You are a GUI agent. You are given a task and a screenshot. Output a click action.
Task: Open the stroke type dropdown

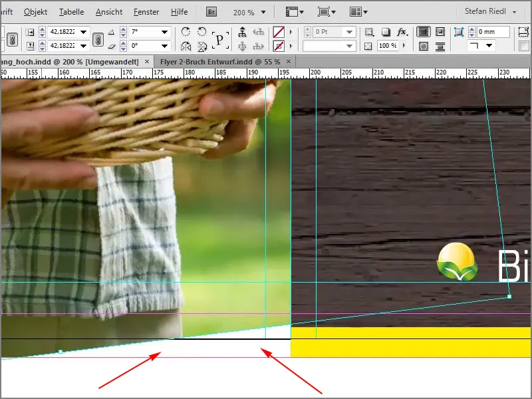point(350,46)
